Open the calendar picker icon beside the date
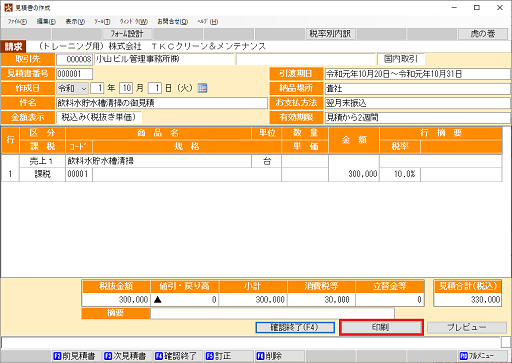 [202, 88]
